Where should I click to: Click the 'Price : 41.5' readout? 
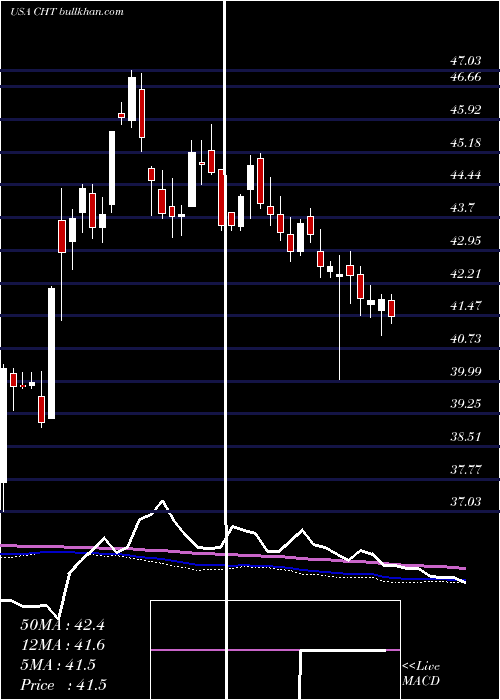click(63, 685)
